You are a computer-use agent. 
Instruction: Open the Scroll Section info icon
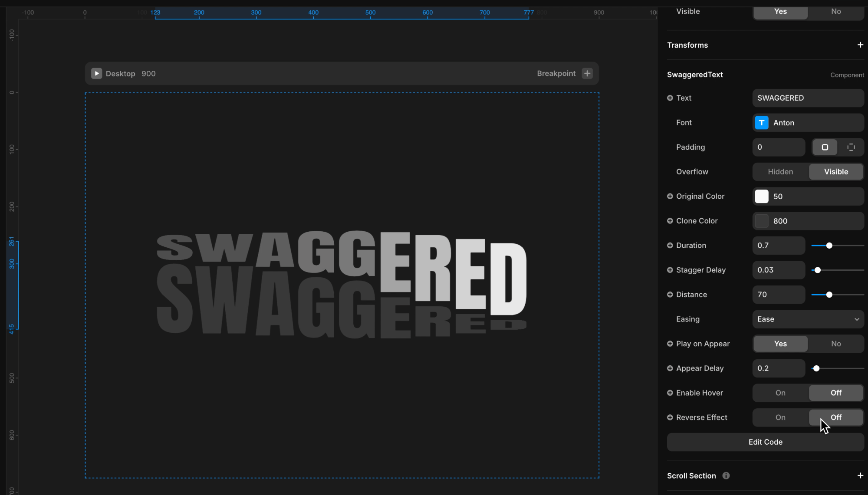coord(726,476)
